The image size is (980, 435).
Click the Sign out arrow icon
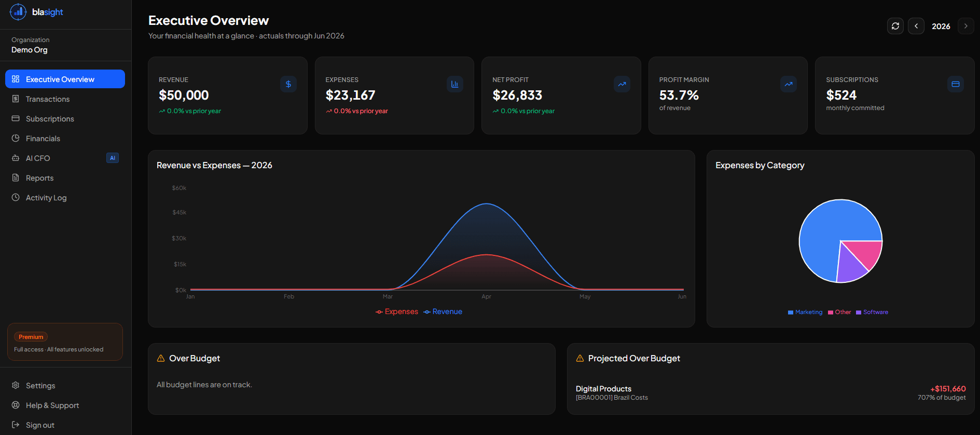(x=16, y=425)
